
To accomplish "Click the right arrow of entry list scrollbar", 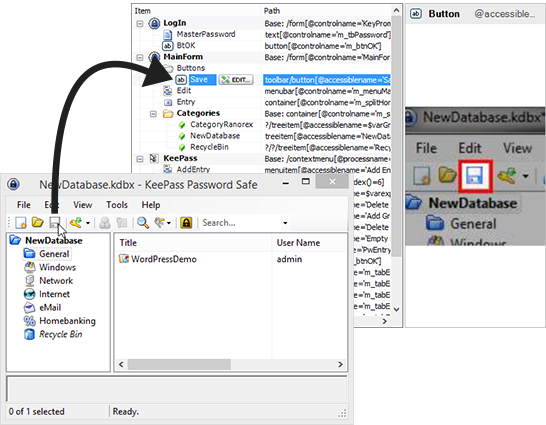I will (x=340, y=364).
